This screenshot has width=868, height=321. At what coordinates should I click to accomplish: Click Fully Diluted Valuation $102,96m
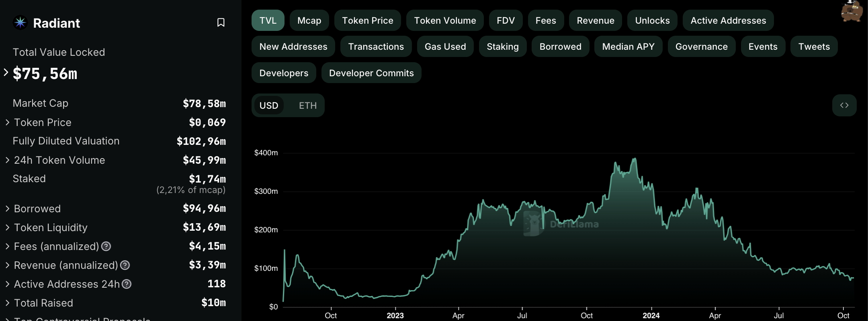[x=201, y=141]
